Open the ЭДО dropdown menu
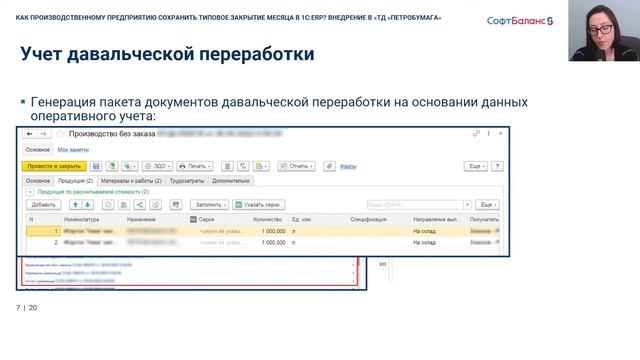 (157, 166)
